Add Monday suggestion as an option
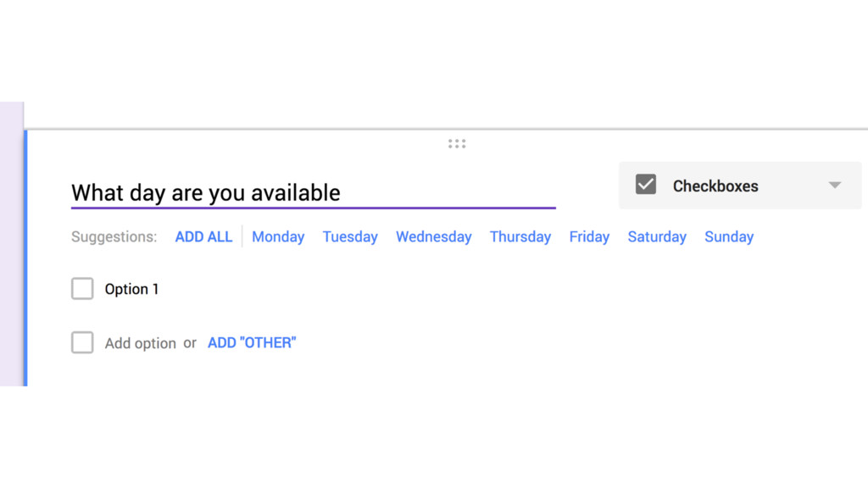The width and height of the screenshot is (868, 488). pyautogui.click(x=278, y=237)
